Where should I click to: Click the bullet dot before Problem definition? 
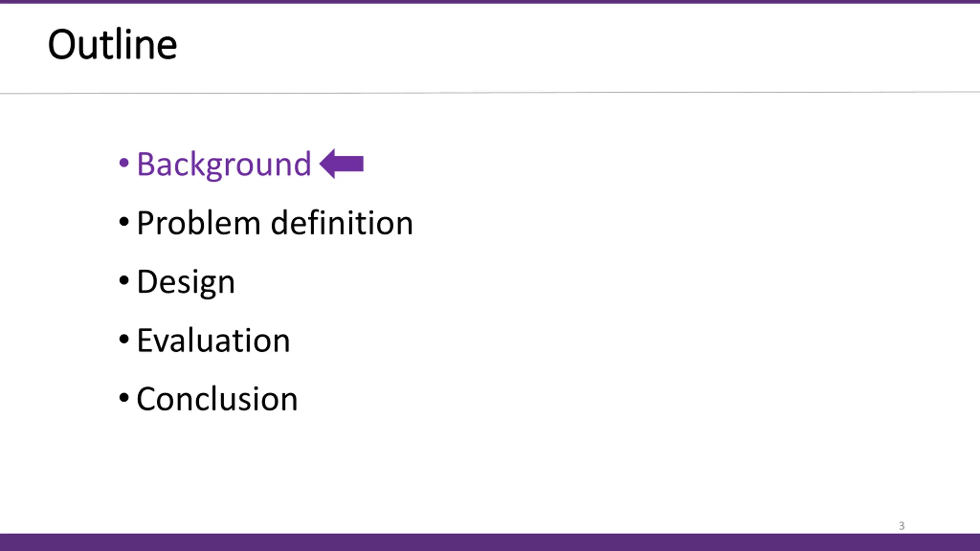pos(124,222)
